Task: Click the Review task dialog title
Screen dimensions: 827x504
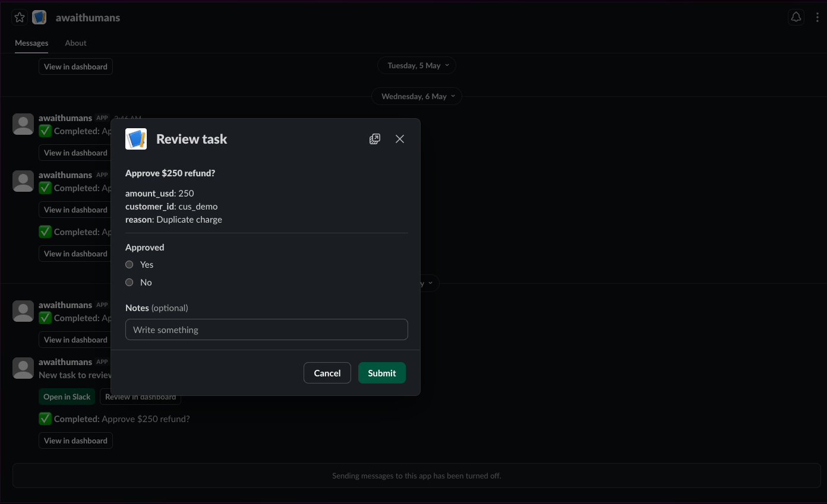Action: pos(192,139)
